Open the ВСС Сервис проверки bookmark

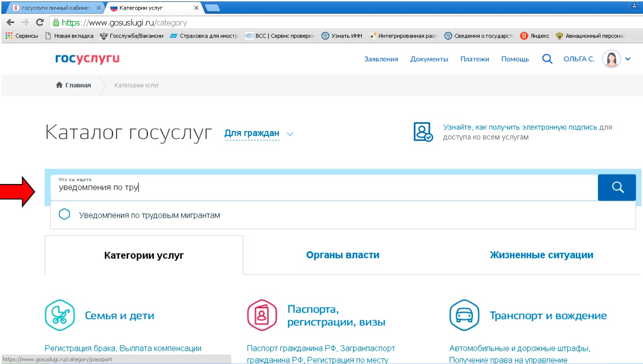pyautogui.click(x=280, y=36)
